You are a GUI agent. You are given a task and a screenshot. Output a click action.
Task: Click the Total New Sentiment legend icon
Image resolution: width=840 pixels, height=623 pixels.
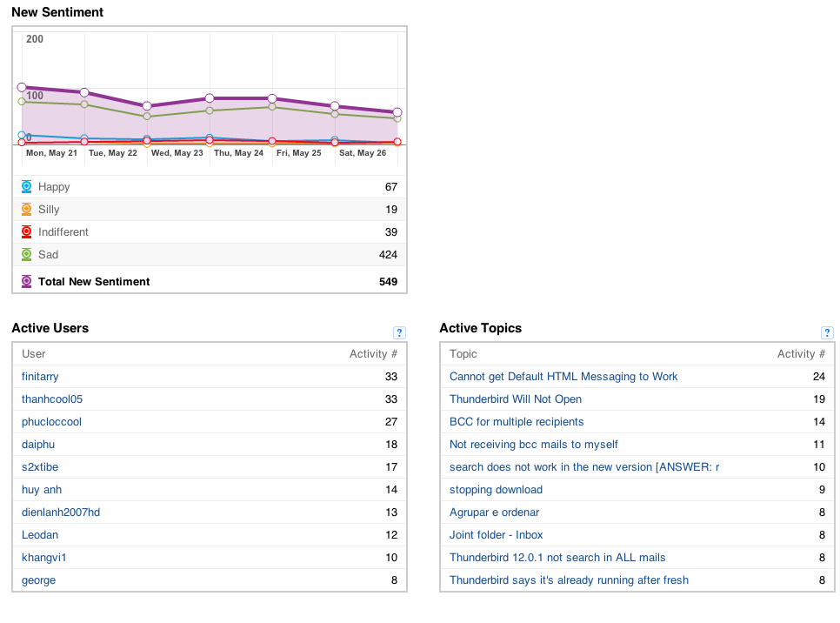click(26, 281)
